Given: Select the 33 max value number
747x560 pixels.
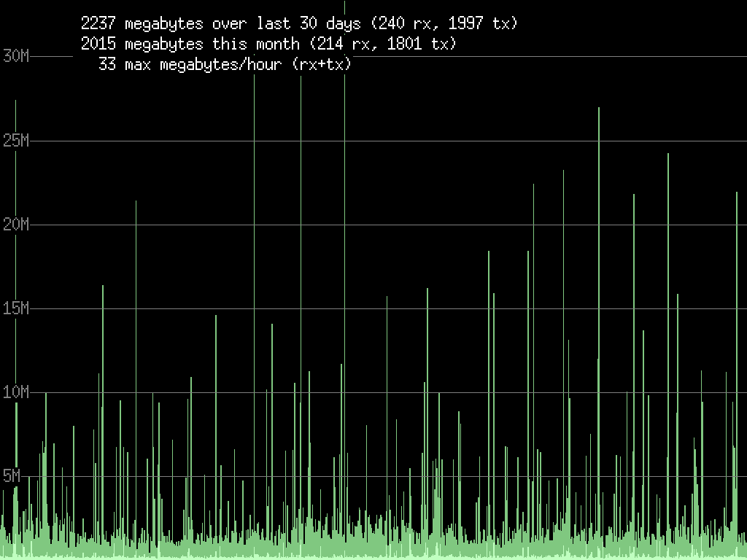Looking at the screenshot, I should click(x=107, y=65).
